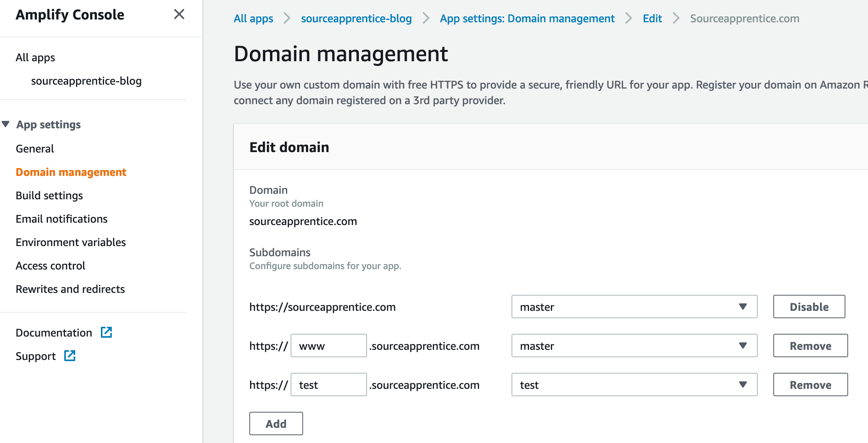Open Rewrites and redirects settings
The width and height of the screenshot is (868, 443).
(71, 289)
